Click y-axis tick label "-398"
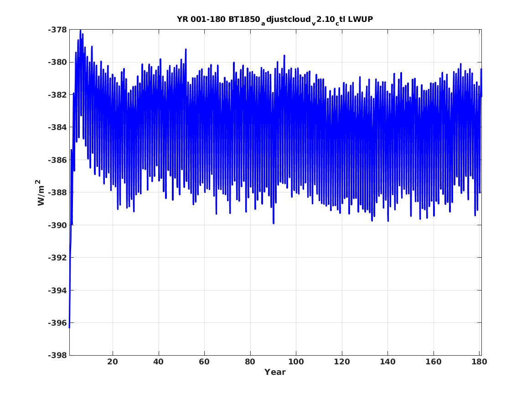 (x=57, y=356)
